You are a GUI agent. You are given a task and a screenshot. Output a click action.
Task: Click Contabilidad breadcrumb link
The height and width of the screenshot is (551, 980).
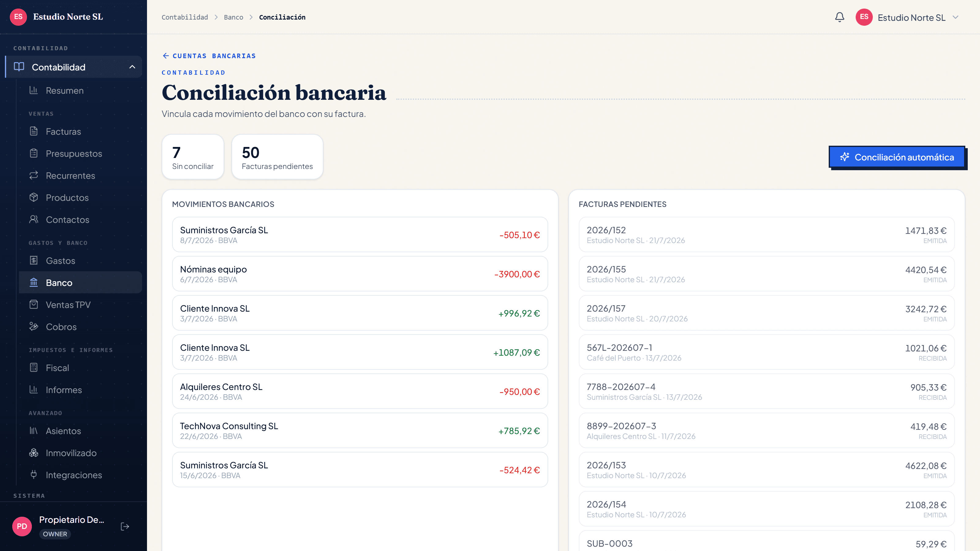(x=185, y=17)
